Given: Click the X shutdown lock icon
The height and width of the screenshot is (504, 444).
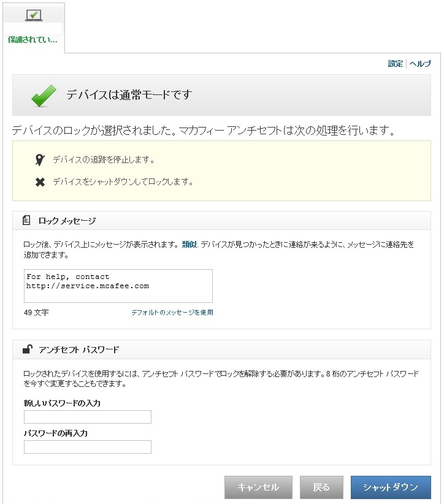Looking at the screenshot, I should (40, 182).
